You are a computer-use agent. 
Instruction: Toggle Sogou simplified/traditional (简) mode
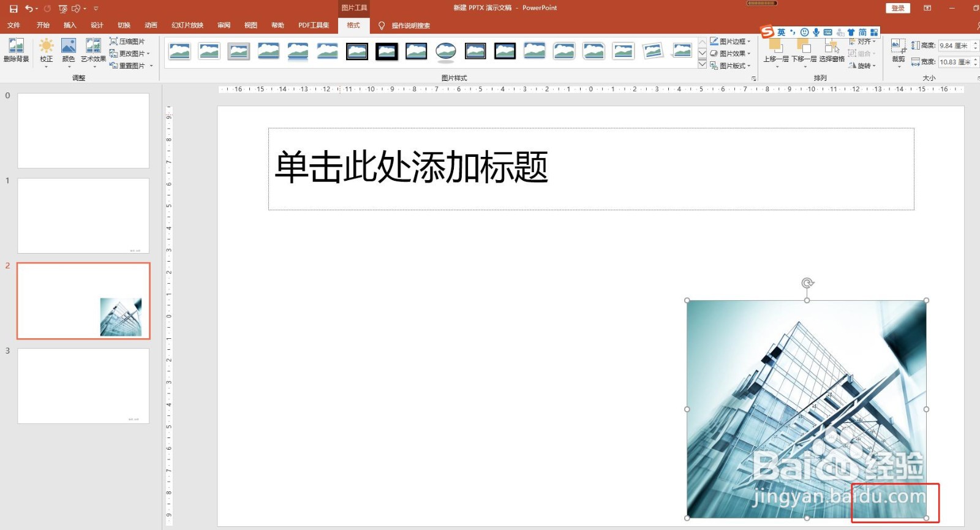[862, 32]
